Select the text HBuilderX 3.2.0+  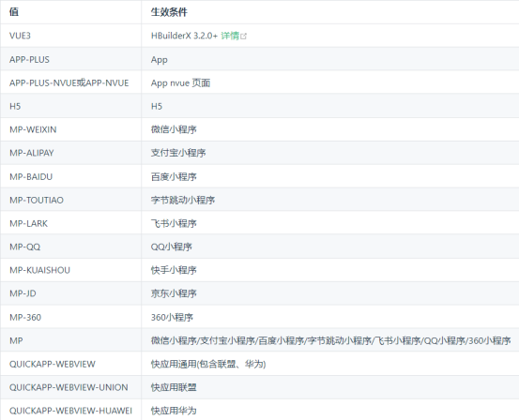(184, 36)
